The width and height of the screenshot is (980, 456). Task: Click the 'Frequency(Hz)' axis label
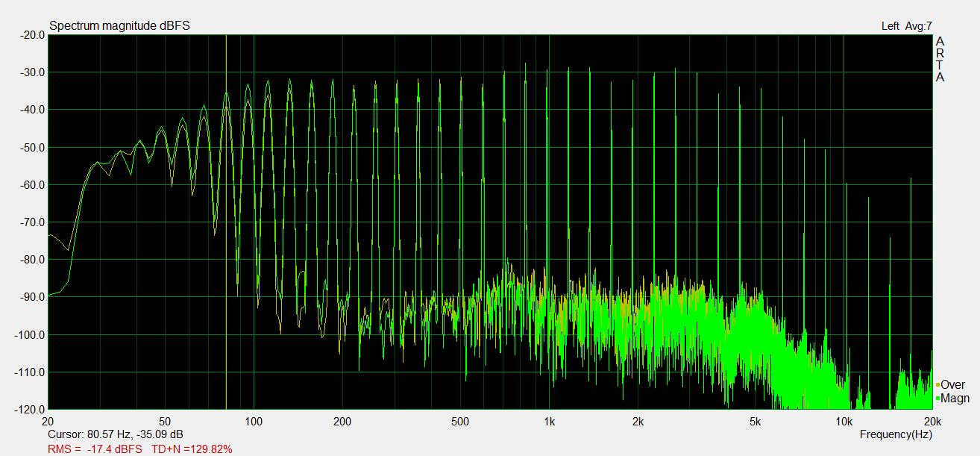point(896,434)
